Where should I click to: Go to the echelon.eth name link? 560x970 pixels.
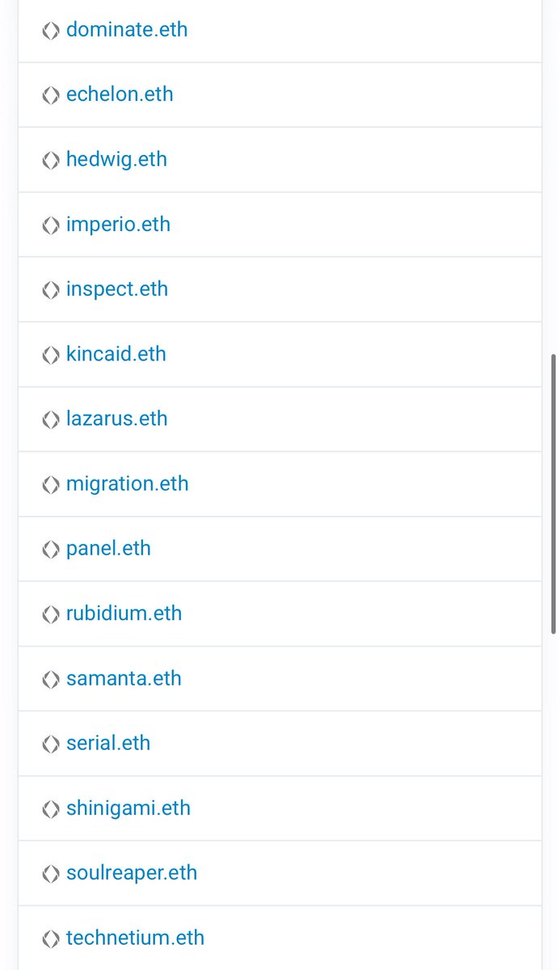(120, 94)
